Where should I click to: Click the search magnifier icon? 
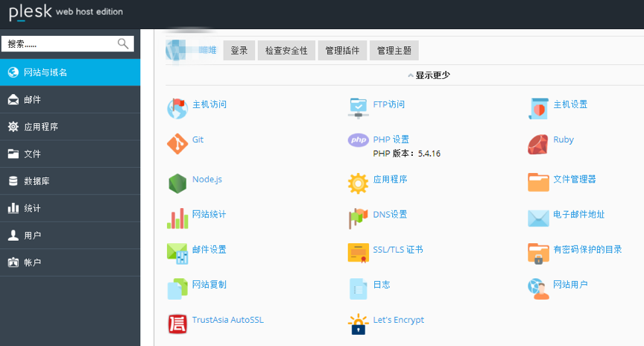(123, 43)
